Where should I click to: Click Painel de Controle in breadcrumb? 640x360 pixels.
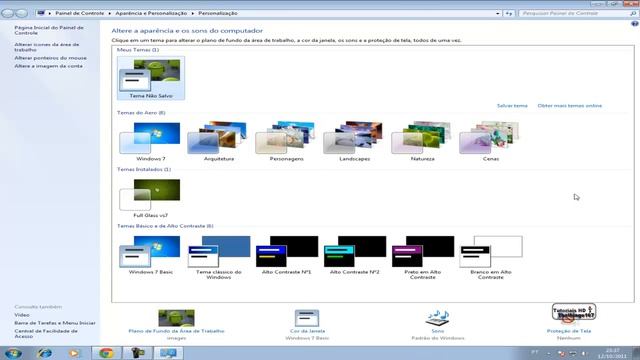click(x=80, y=13)
